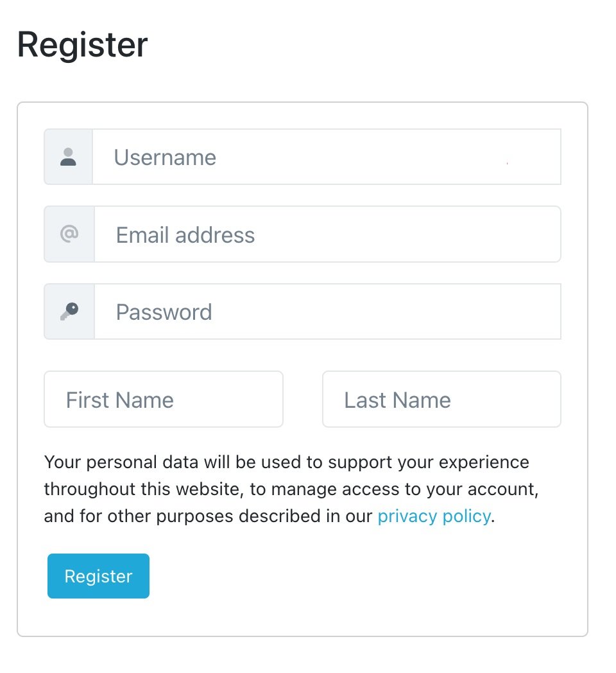The image size is (616, 673).
Task: Open the privacy policy link
Action: 434,516
